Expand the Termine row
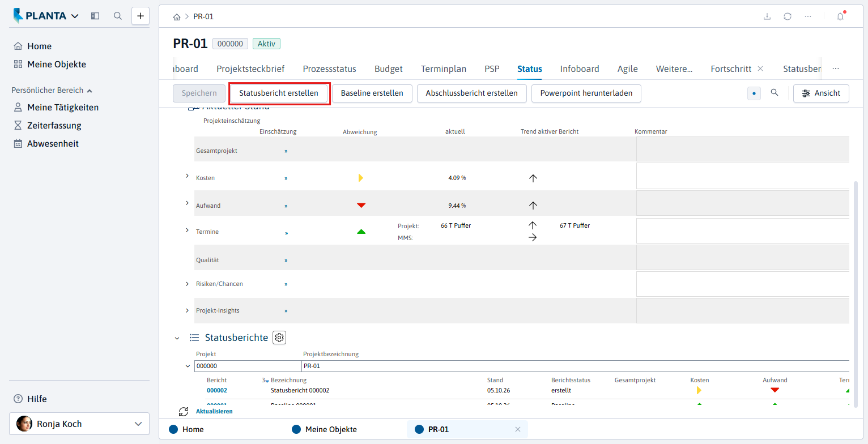This screenshot has height=444, width=868. [x=188, y=230]
